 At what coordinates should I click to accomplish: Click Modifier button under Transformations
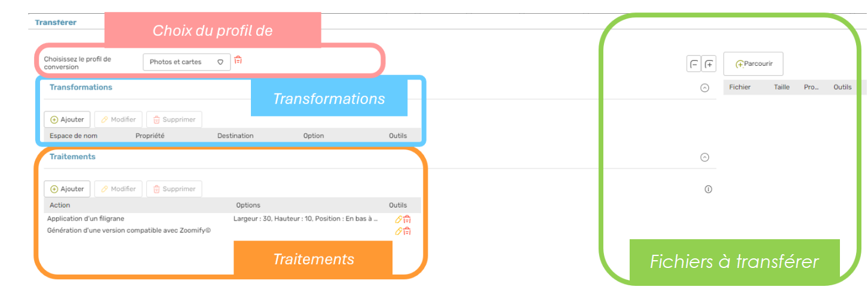118,120
